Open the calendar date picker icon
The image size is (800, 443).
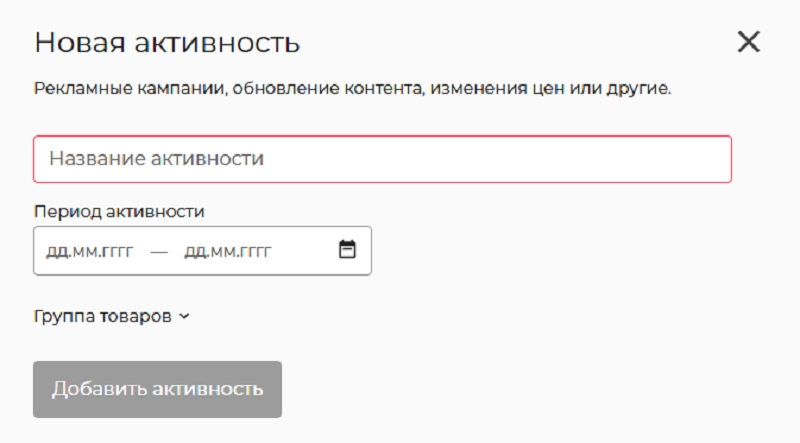tap(347, 250)
